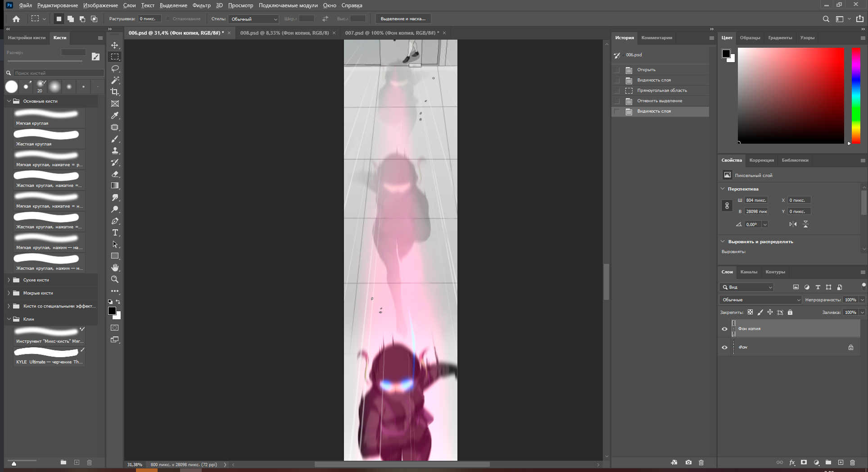Collapse the Основные кисти folder
This screenshot has width=868, height=472.
(x=9, y=101)
